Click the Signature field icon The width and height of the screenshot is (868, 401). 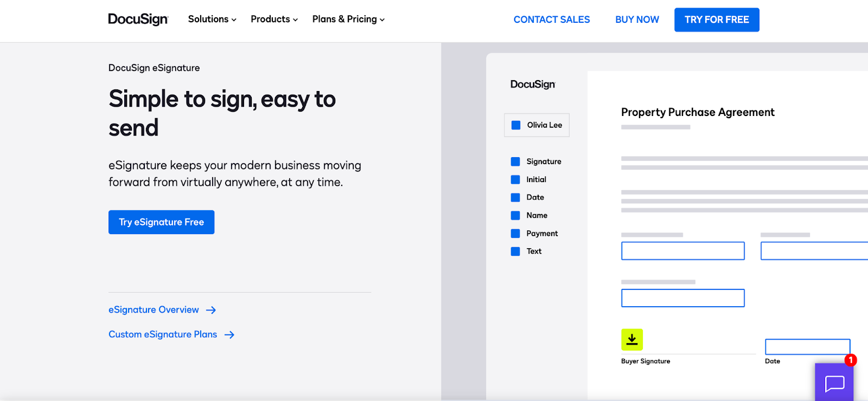coord(515,161)
